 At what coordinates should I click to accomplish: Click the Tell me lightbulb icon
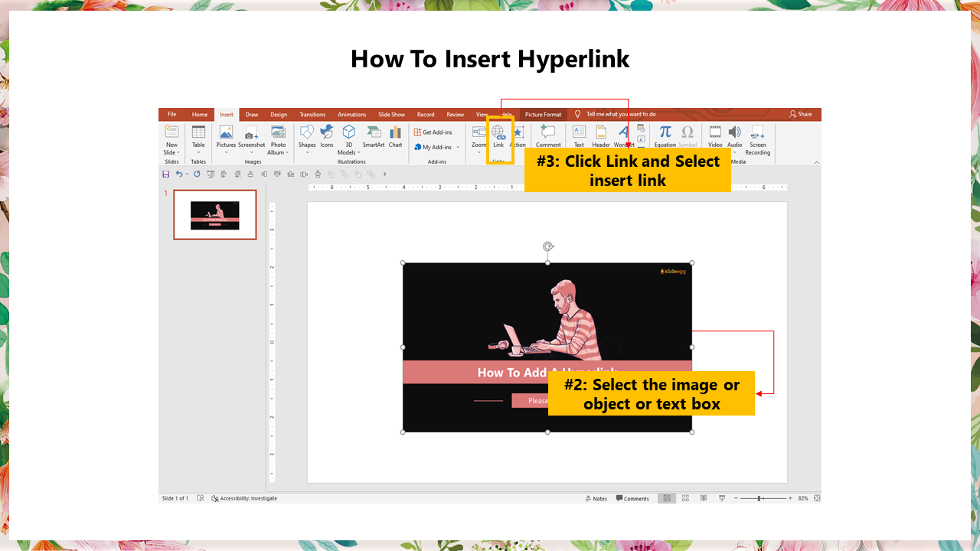tap(578, 114)
